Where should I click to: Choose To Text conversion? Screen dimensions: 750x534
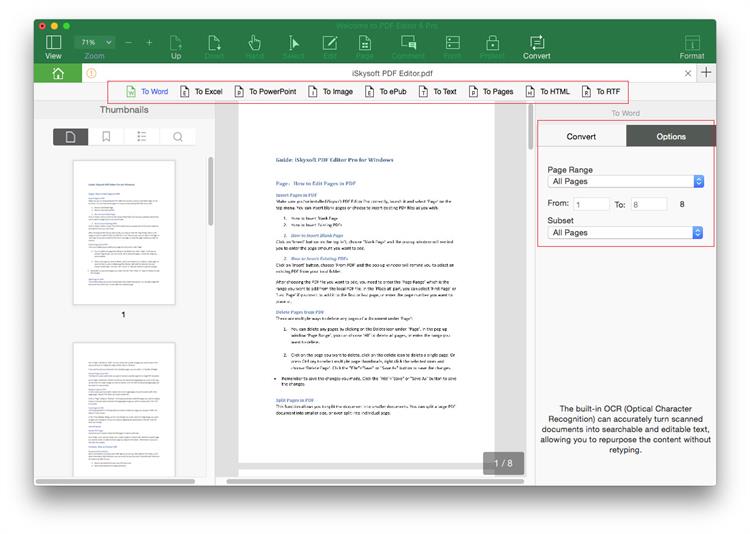tap(438, 91)
